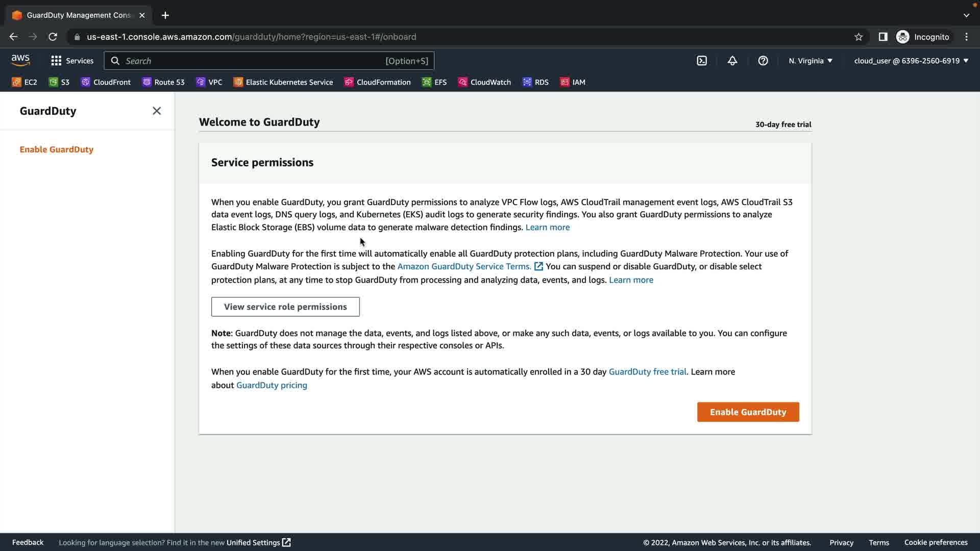Open the Services grid menu

[x=72, y=61]
